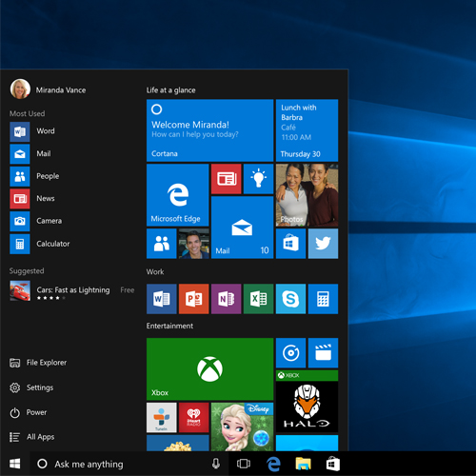Viewport: 476px width, 476px height.
Task: Click the microphone icon in search box
Action: [216, 464]
